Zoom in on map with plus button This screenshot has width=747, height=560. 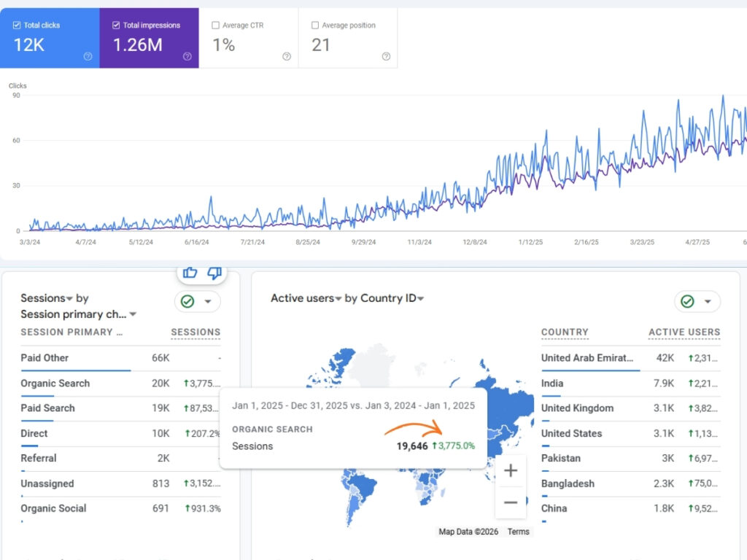(x=511, y=470)
